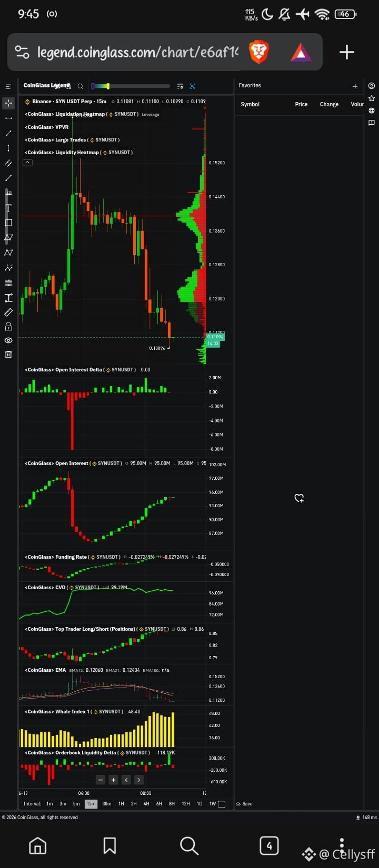Select the crosshair cursor tool
Image resolution: width=379 pixels, height=868 pixels.
[x=8, y=103]
